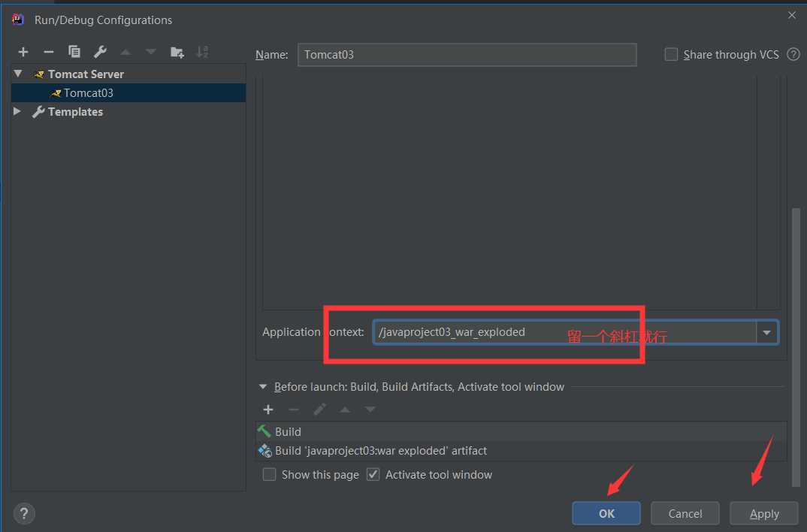The width and height of the screenshot is (807, 532).
Task: Select the Tomcat03 configuration
Action: (x=128, y=93)
